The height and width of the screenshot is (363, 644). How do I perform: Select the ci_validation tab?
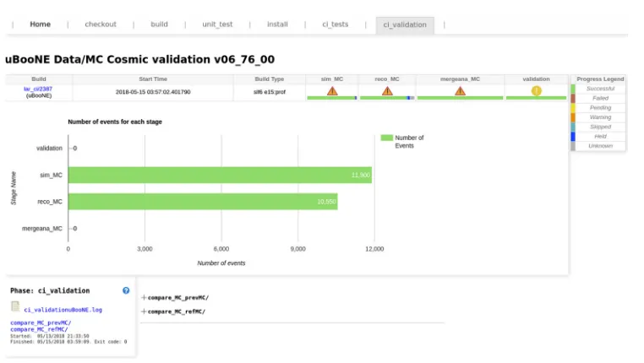(x=405, y=24)
